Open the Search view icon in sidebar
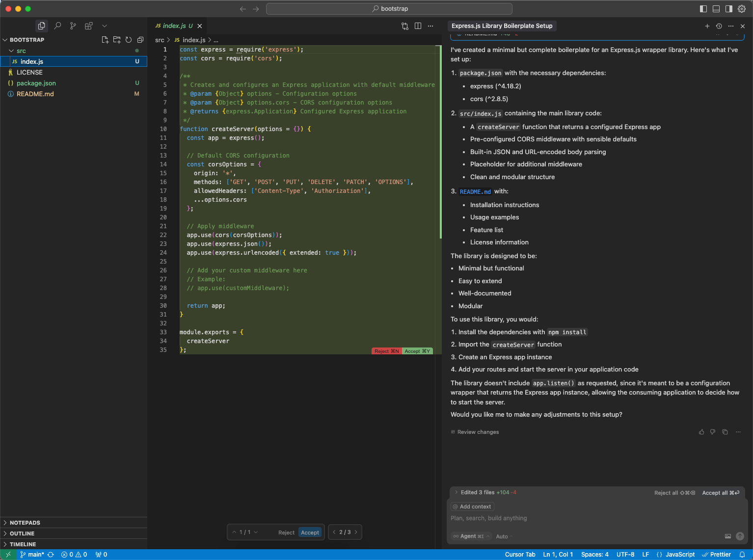 (57, 26)
